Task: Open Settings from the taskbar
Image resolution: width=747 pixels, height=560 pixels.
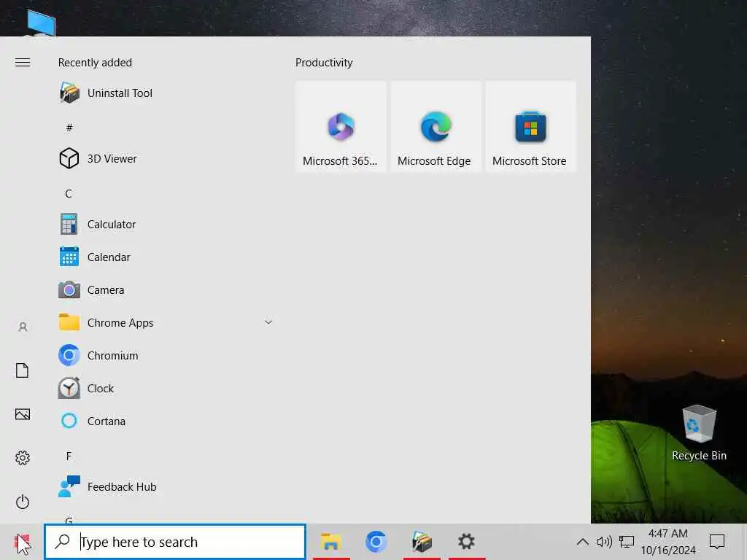Action: click(466, 542)
